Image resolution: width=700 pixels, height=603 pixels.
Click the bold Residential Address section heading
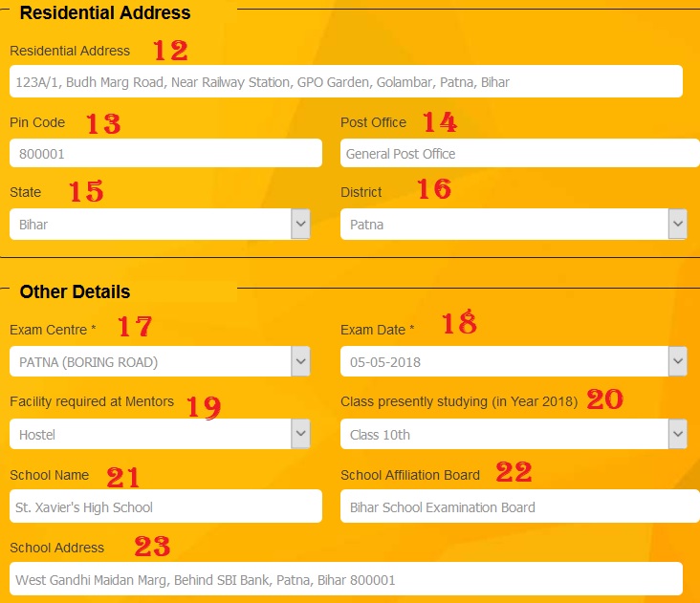pos(105,13)
